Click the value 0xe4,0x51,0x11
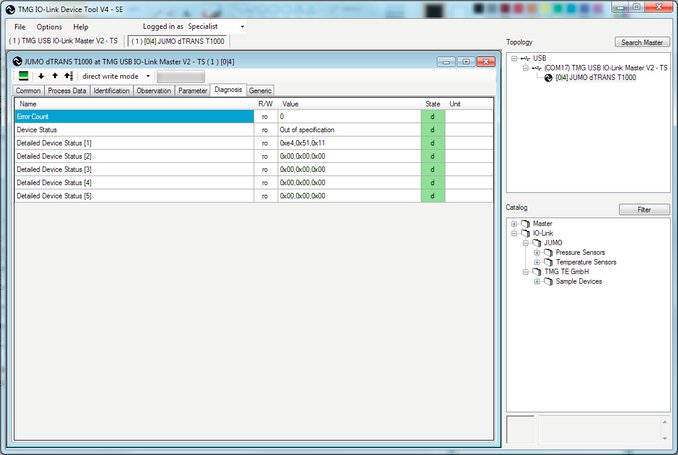Image resolution: width=678 pixels, height=455 pixels. pos(302,143)
